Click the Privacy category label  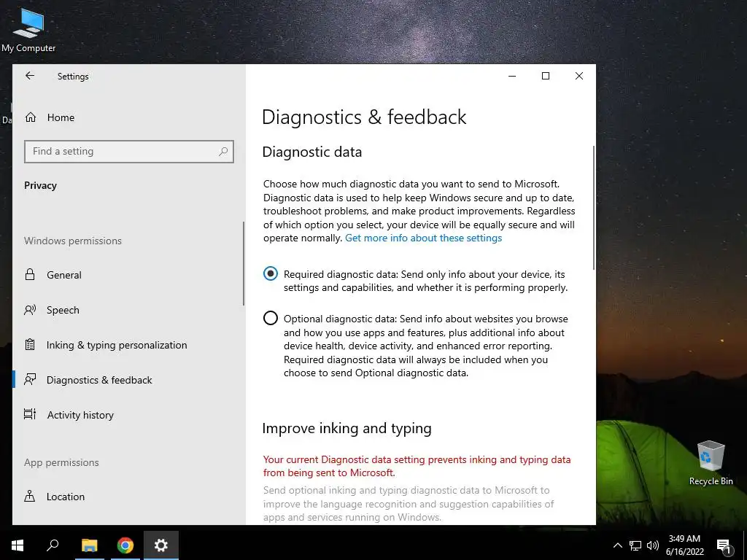pyautogui.click(x=41, y=186)
